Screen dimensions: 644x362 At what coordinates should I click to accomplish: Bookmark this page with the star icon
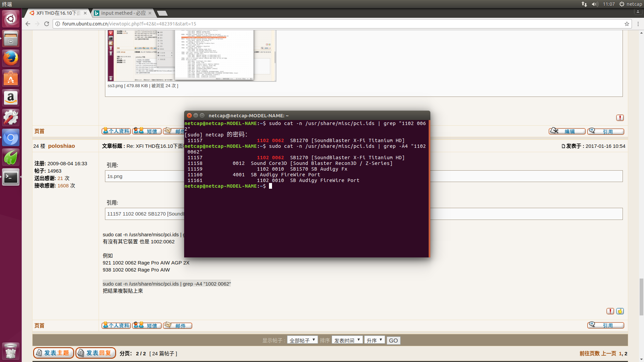(x=627, y=24)
